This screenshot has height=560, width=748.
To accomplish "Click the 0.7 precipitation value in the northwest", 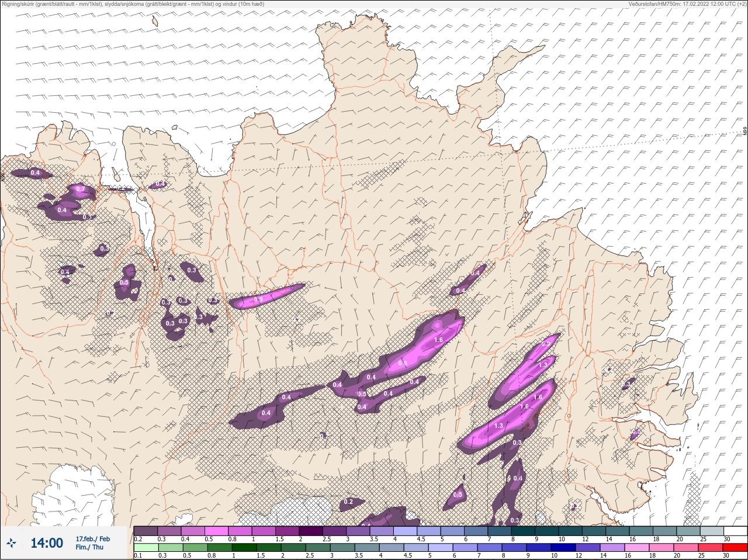I will click(x=81, y=189).
